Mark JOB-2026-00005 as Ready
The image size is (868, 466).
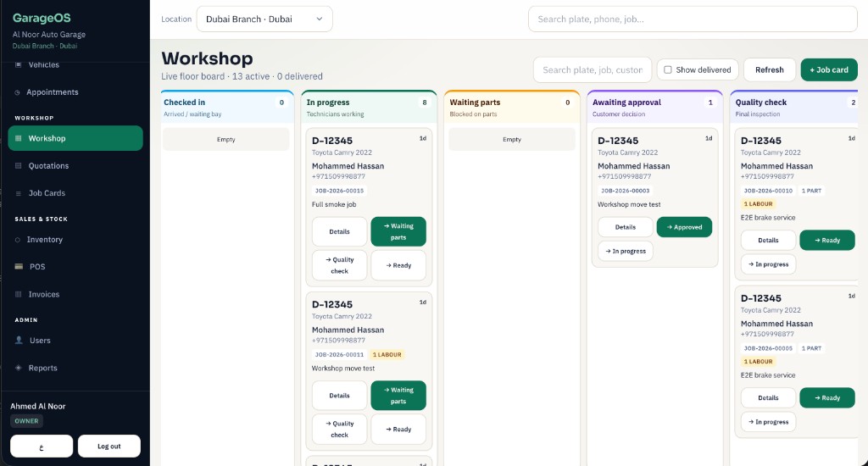[x=827, y=397]
